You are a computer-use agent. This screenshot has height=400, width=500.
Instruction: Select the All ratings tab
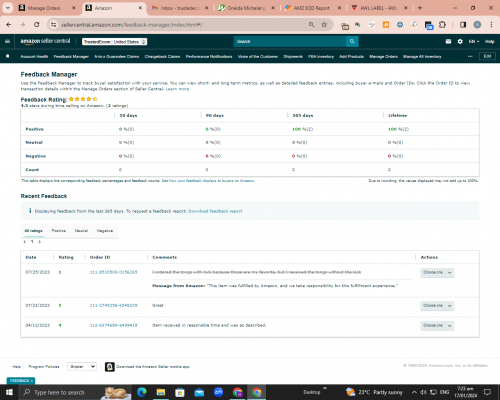coord(33,231)
